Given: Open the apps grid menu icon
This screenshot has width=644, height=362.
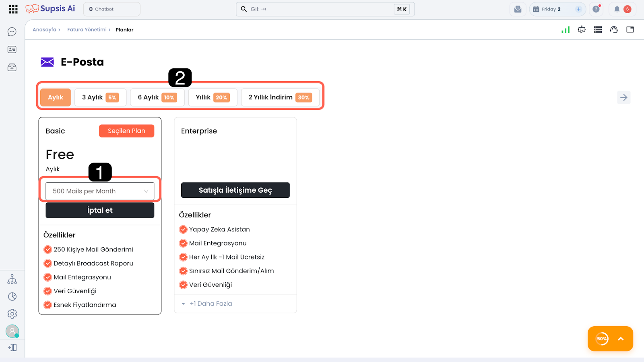Looking at the screenshot, I should pyautogui.click(x=13, y=9).
